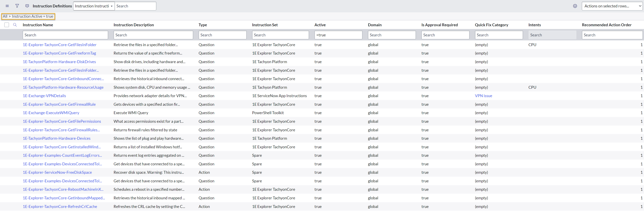Check the select-all rows checkbox
The width and height of the screenshot is (644, 215).
[7, 25]
